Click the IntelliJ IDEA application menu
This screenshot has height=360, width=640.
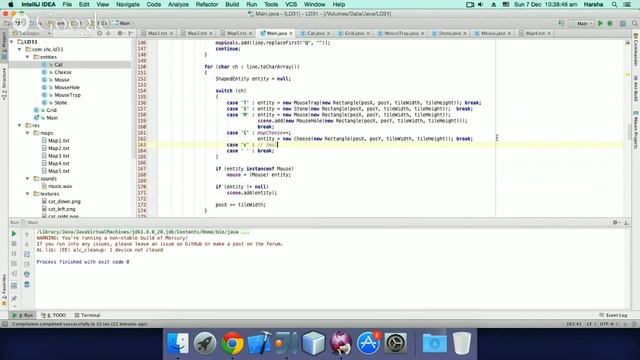[x=38, y=4]
